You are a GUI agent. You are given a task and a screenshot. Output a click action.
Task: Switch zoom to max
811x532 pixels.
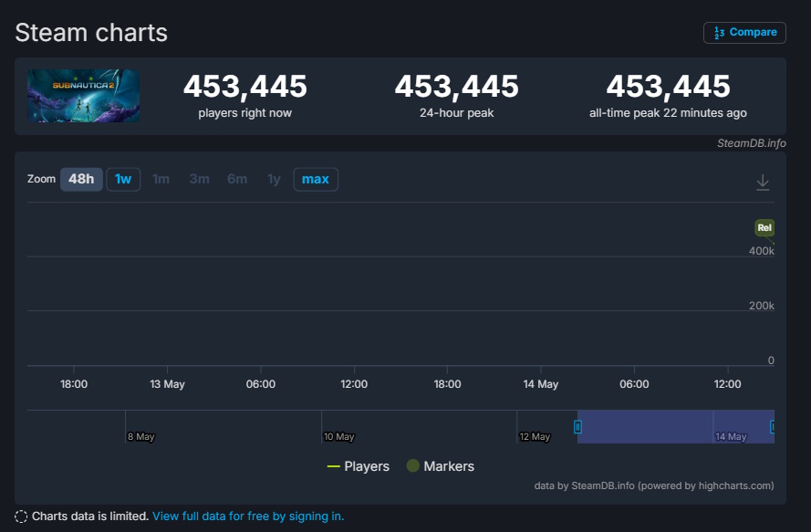316,179
